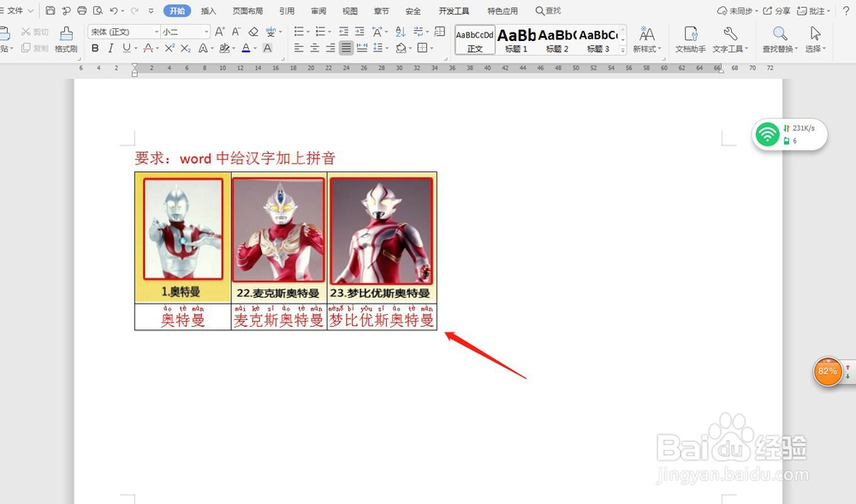856x504 pixels.
Task: Toggle character shading icon
Action: coord(267,48)
